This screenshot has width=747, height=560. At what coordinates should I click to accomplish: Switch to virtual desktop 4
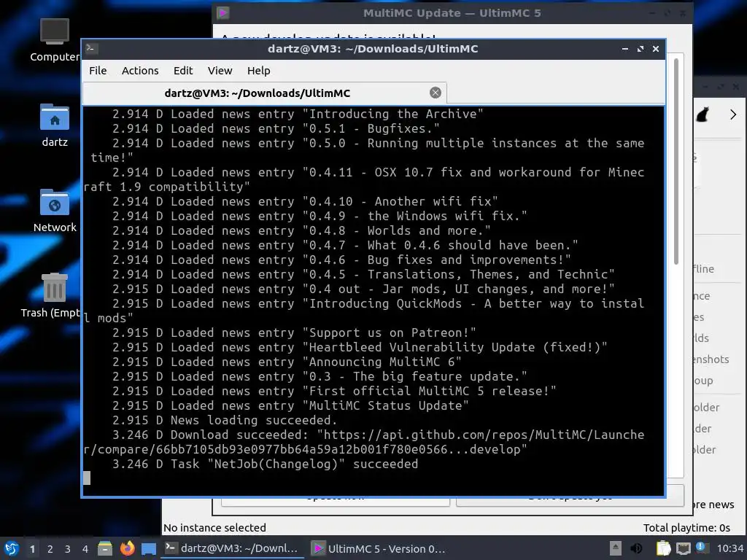click(85, 549)
